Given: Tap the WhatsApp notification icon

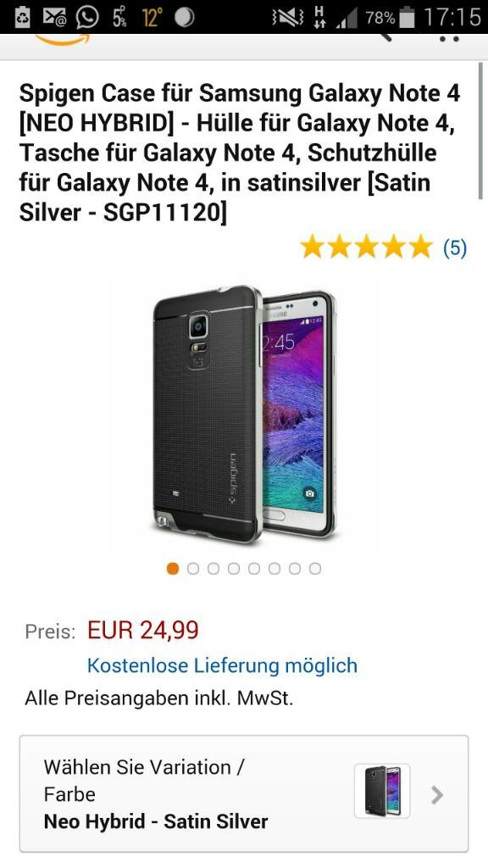Looking at the screenshot, I should 87,17.
